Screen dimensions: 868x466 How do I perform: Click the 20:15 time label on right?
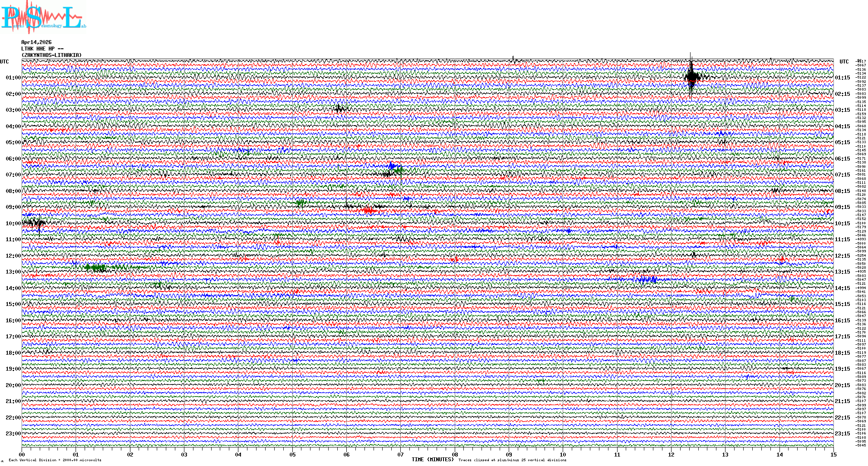[x=843, y=385]
